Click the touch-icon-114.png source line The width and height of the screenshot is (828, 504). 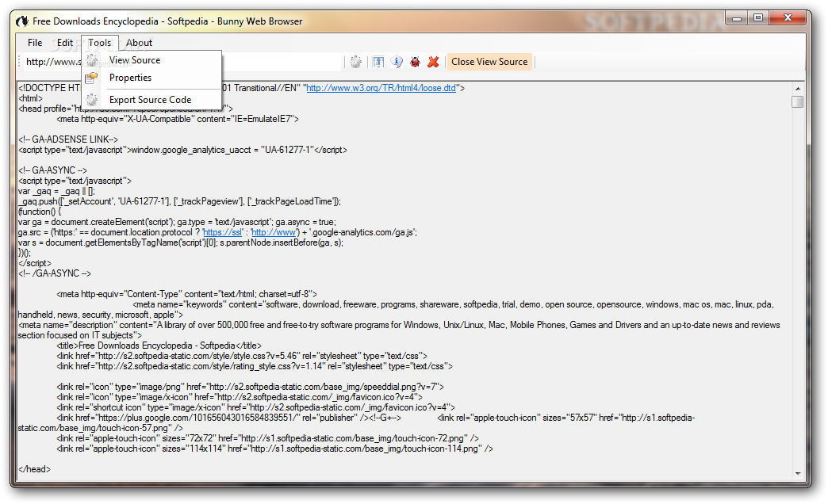(x=274, y=449)
